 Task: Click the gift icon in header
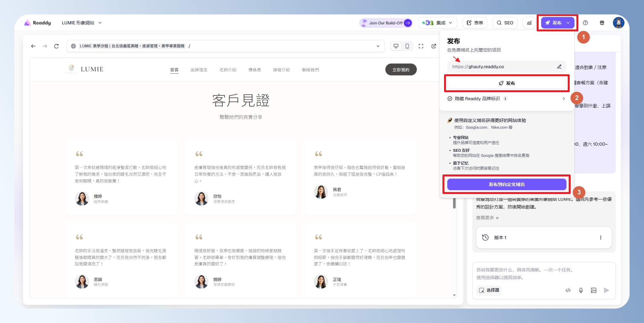tap(602, 23)
